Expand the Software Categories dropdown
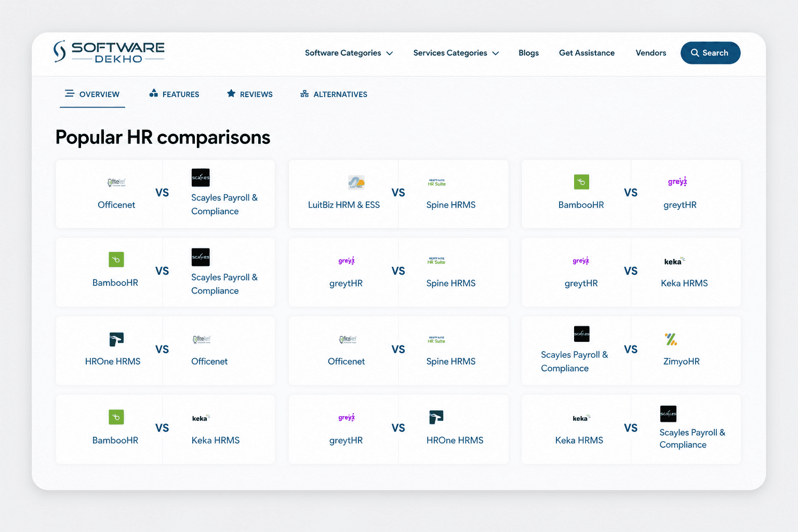 (x=349, y=53)
